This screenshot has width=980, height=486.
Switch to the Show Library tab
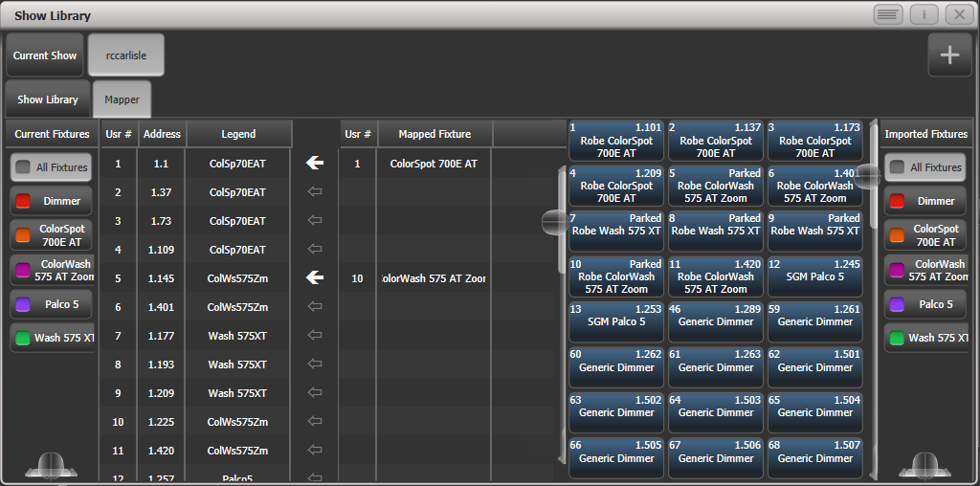tap(48, 99)
